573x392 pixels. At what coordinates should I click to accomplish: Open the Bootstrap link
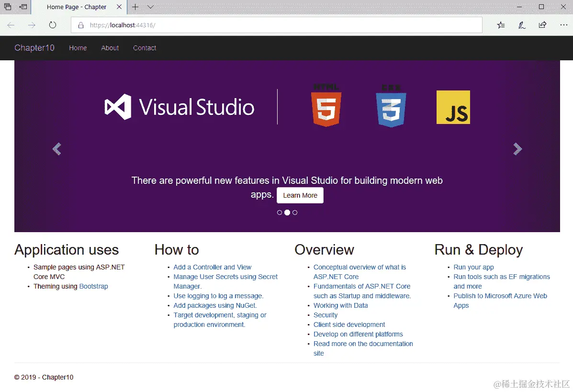(x=93, y=286)
